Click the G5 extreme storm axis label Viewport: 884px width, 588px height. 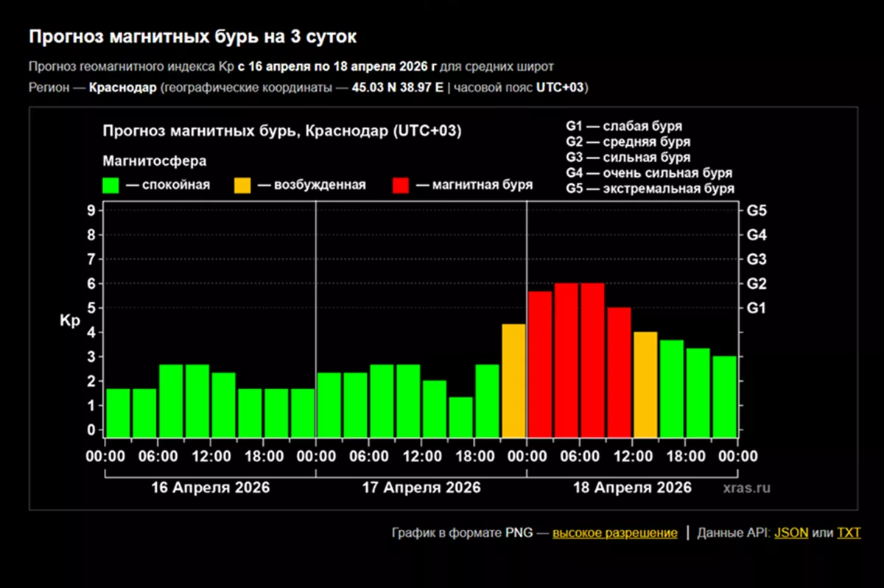point(757,210)
